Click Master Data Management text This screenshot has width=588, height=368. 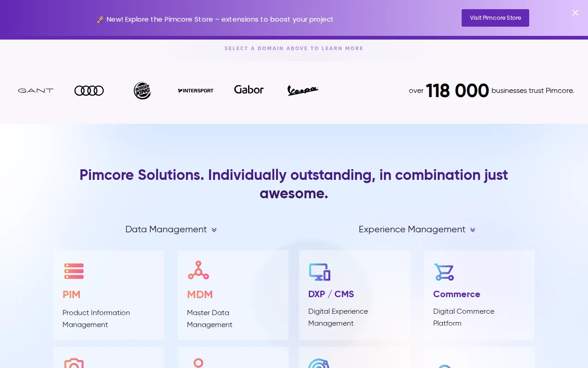pyautogui.click(x=209, y=319)
